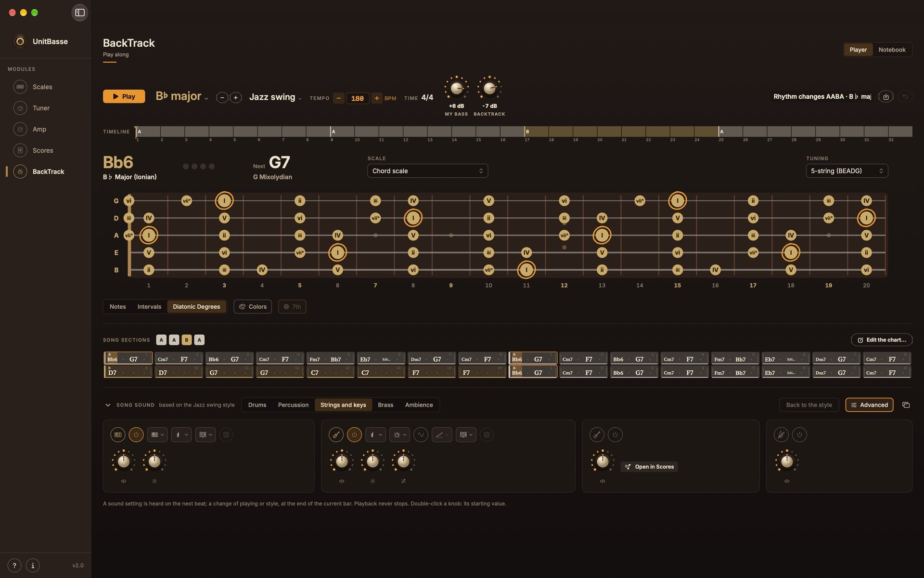Enable power on the Open in Scores panel
Screen dimensions: 924x578
(x=615, y=434)
